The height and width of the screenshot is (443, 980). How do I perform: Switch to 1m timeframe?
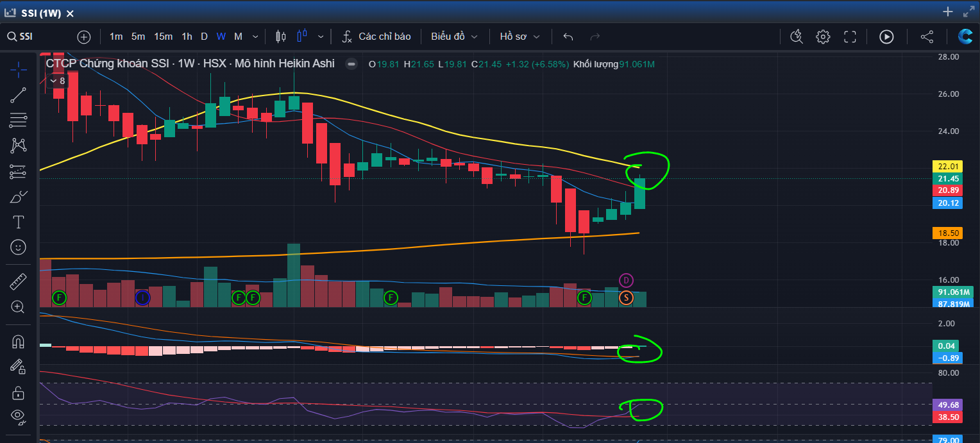tap(116, 37)
